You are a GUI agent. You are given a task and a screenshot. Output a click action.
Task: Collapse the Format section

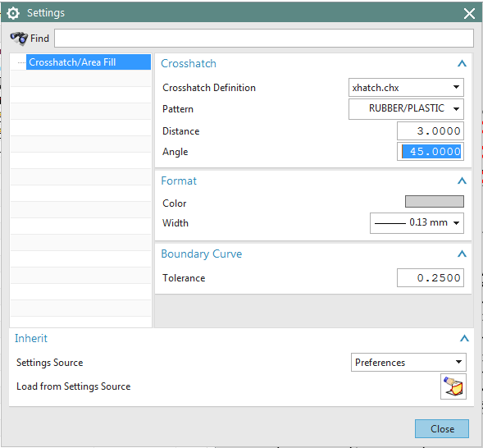coord(462,181)
